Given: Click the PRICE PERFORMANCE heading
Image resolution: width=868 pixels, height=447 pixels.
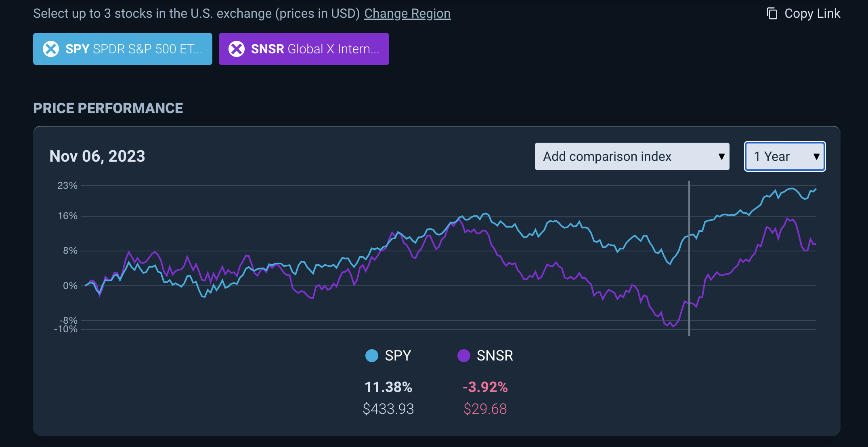Looking at the screenshot, I should coord(108,108).
